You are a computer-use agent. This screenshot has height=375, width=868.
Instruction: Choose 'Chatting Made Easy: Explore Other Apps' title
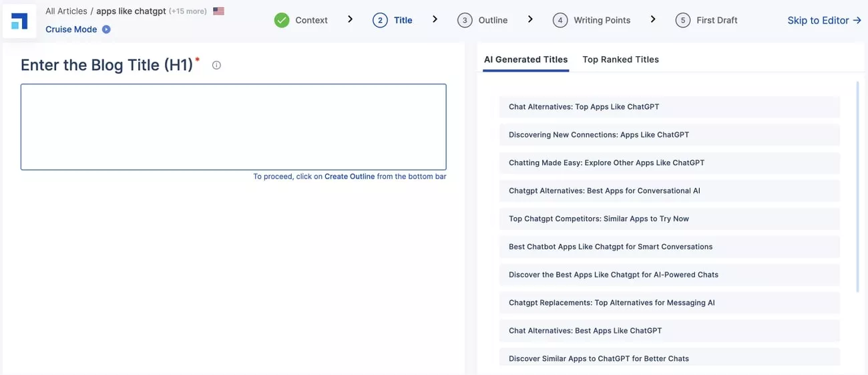[x=670, y=163]
